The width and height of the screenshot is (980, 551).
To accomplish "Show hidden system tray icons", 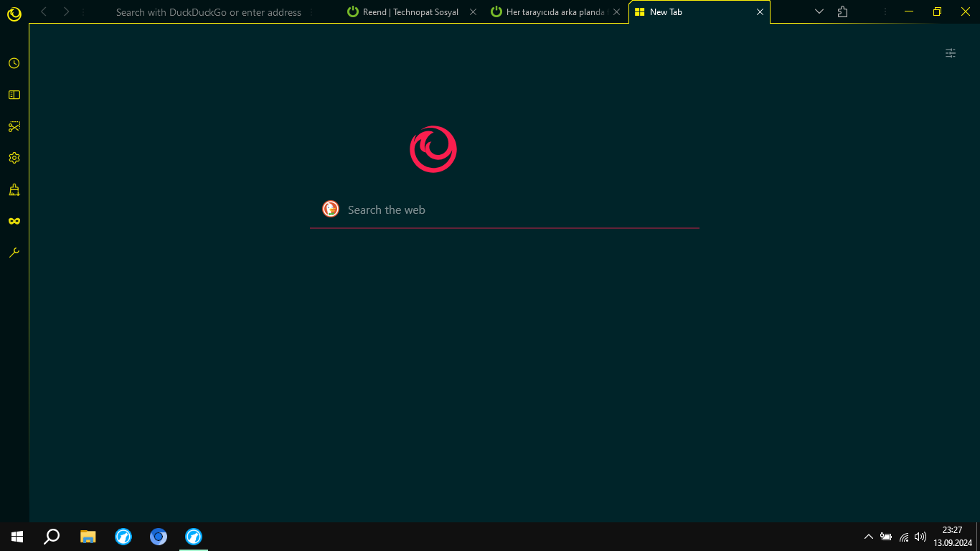I will [x=869, y=536].
